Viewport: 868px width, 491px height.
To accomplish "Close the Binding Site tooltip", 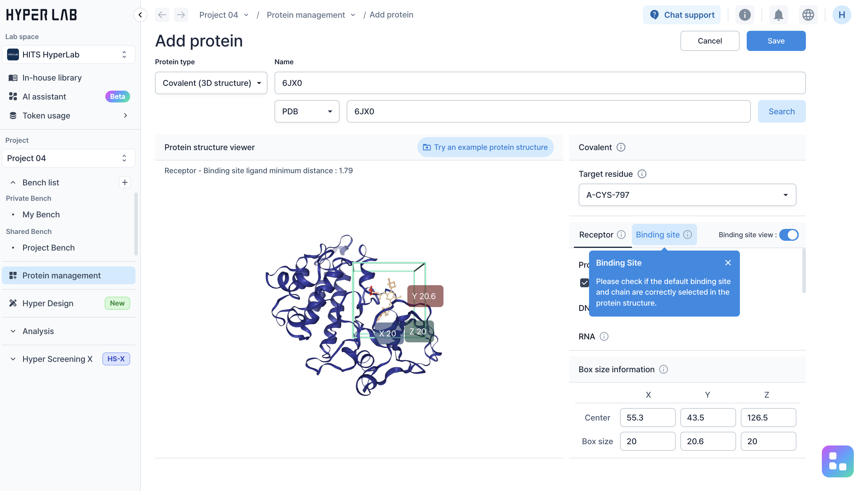I will pos(728,263).
